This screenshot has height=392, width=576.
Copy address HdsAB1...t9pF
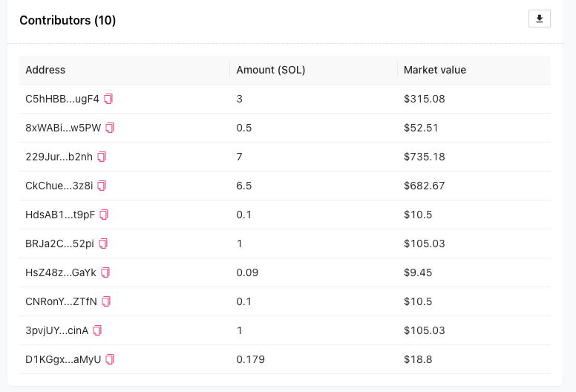pyautogui.click(x=104, y=215)
